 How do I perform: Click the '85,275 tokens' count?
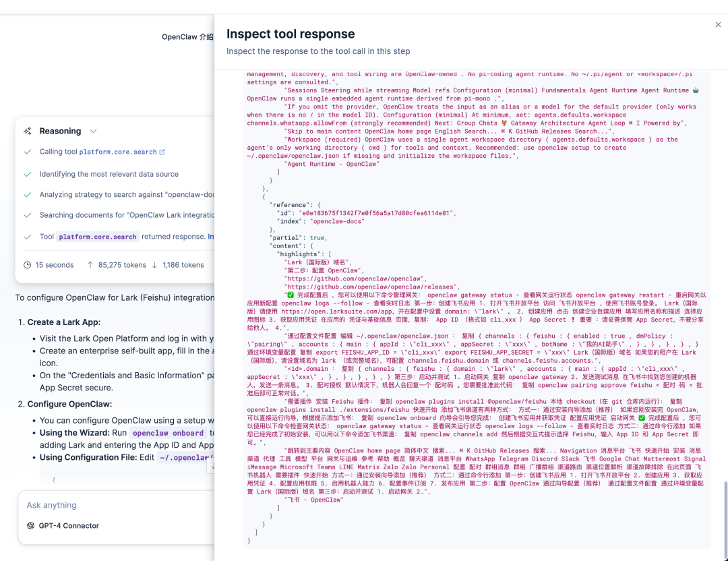(122, 265)
